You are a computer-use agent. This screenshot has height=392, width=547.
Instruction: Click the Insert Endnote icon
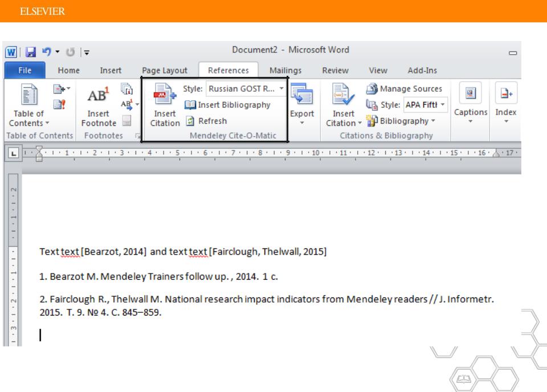click(x=126, y=89)
